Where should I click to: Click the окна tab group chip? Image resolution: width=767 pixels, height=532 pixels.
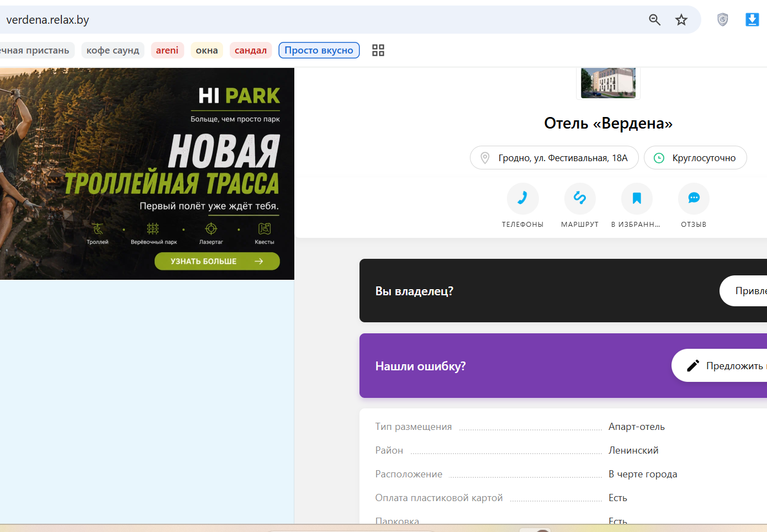(x=207, y=50)
